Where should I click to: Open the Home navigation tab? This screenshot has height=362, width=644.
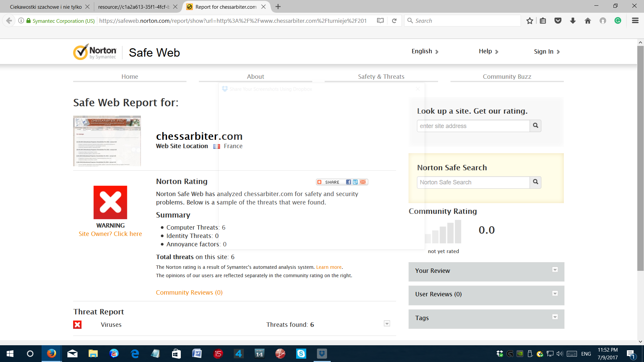click(130, 76)
